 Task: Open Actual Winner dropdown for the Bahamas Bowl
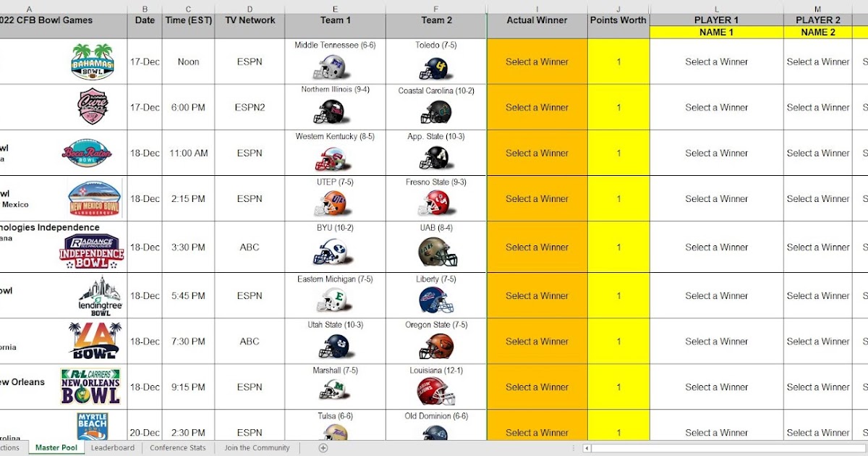[537, 62]
